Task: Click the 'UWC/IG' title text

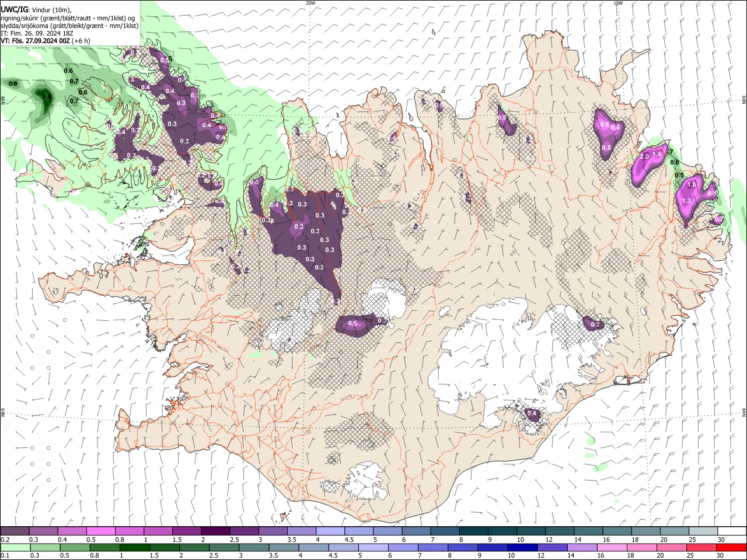Action: pos(14,9)
